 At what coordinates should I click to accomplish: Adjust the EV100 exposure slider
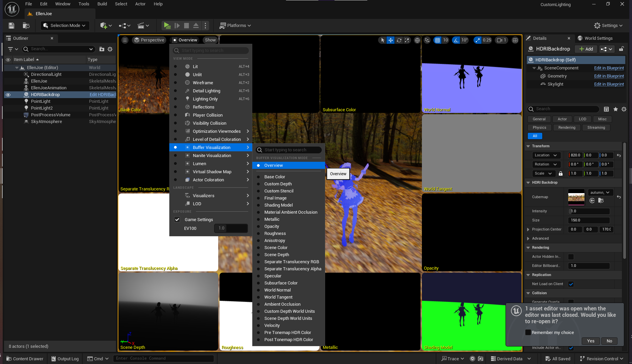(x=231, y=228)
